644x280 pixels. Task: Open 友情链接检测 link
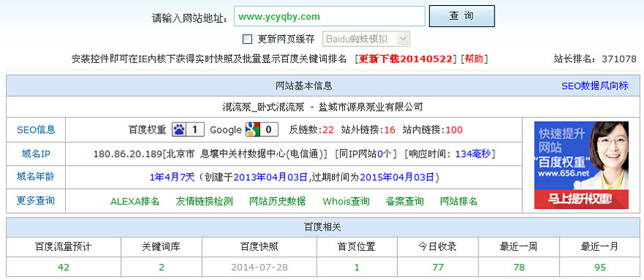(204, 202)
